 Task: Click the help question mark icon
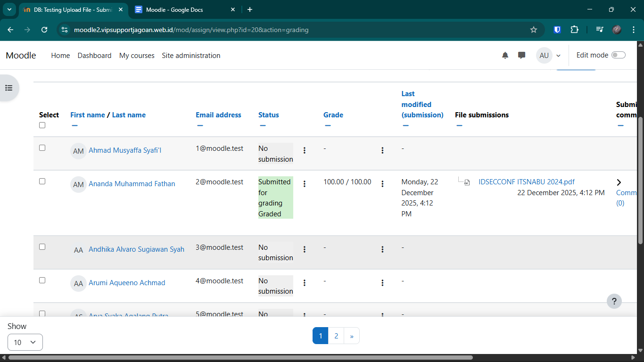pyautogui.click(x=614, y=301)
